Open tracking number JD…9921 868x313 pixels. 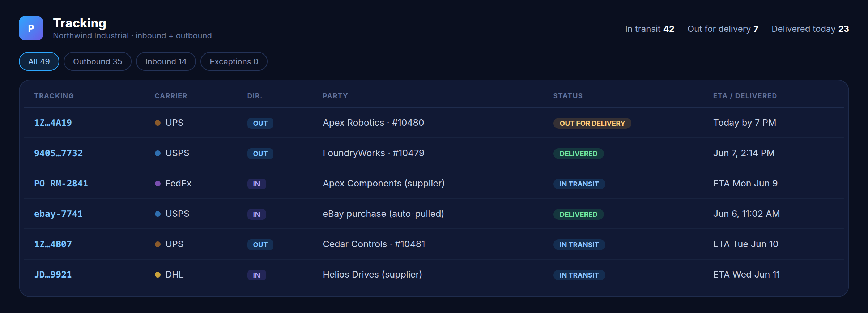[x=53, y=275]
